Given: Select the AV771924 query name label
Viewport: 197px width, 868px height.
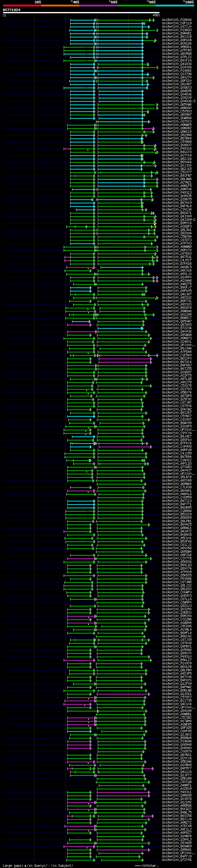Looking at the screenshot, I should click(x=12, y=10).
